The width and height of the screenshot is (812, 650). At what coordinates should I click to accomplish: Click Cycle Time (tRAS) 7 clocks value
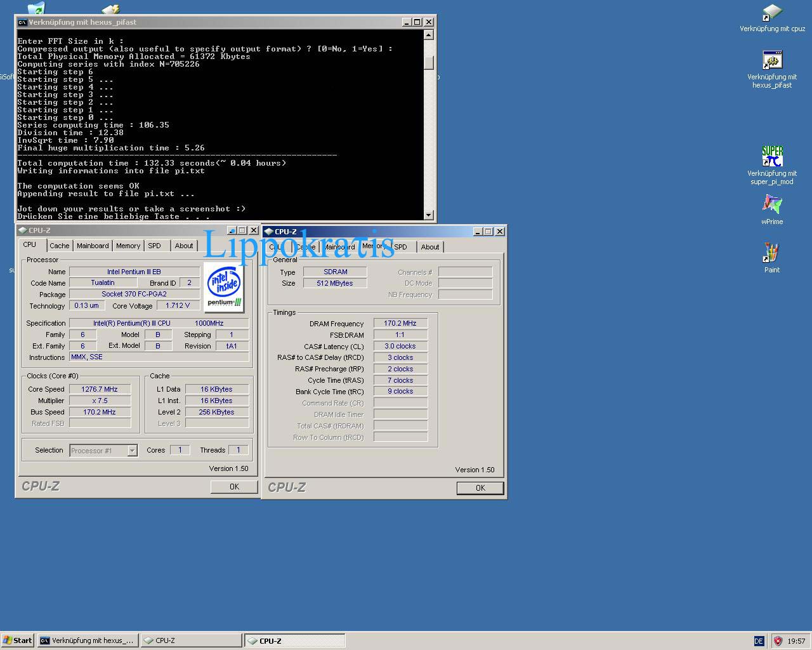pos(400,380)
